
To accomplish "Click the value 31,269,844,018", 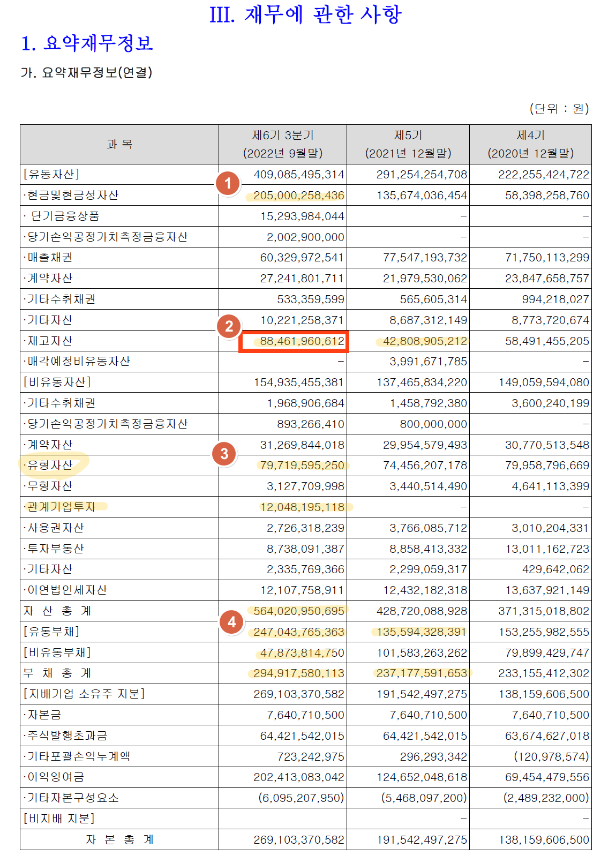I will tap(302, 445).
